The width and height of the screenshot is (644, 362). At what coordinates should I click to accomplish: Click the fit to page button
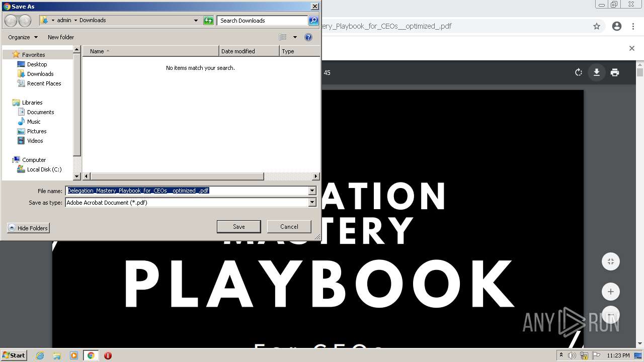(x=611, y=261)
